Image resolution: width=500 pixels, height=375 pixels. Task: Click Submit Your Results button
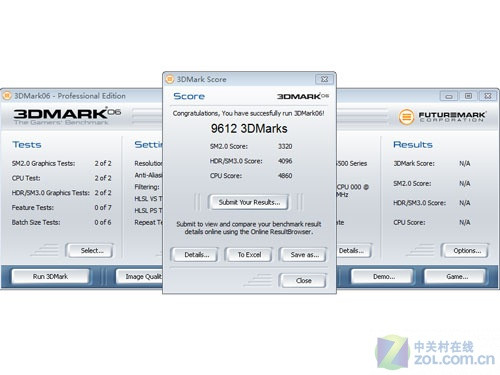click(x=249, y=202)
